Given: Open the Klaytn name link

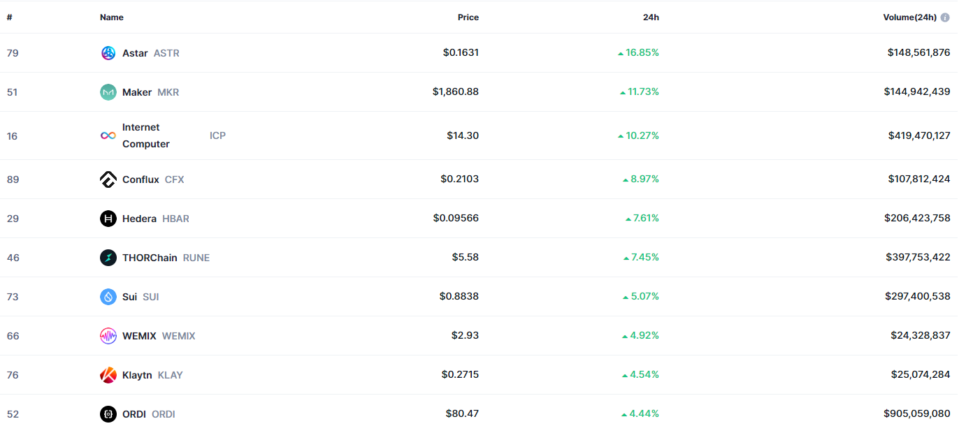Looking at the screenshot, I should pos(137,375).
